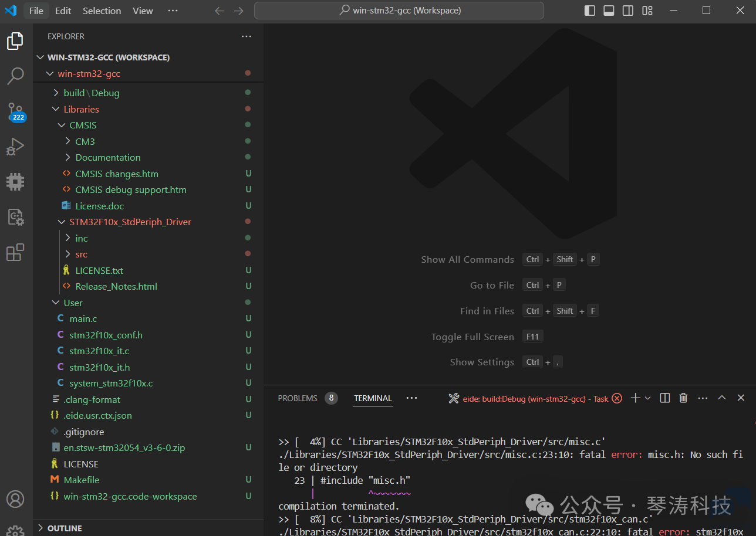
Task: Expand the inc folder
Action: [x=148, y=238]
